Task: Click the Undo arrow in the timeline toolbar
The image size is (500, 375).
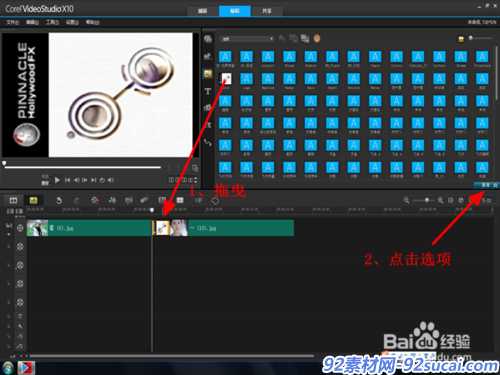Action: click(x=59, y=200)
